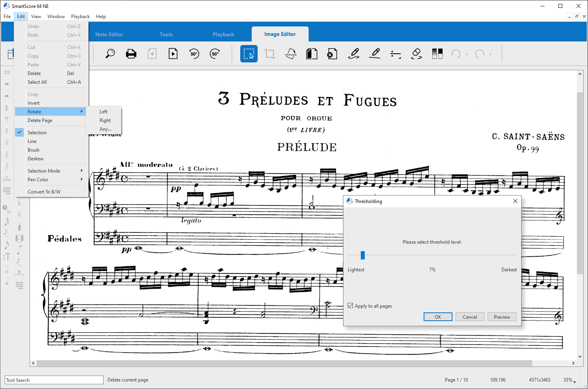Expand the Rotate submenu entry
588x389 pixels.
coord(51,112)
